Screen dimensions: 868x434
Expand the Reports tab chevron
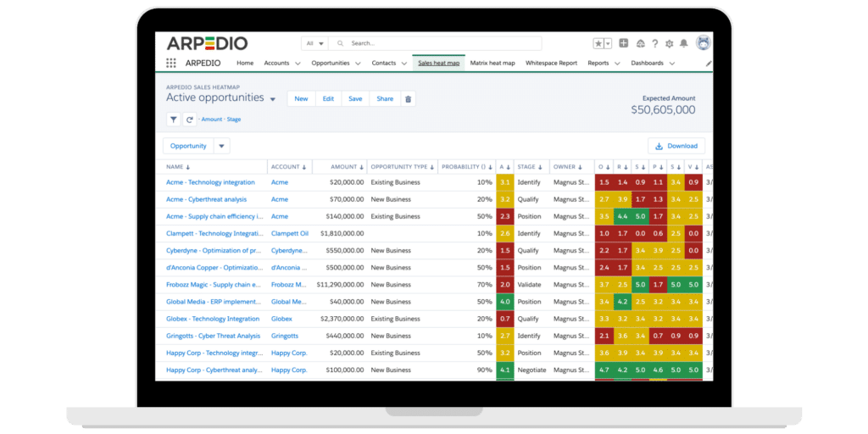[x=617, y=64]
